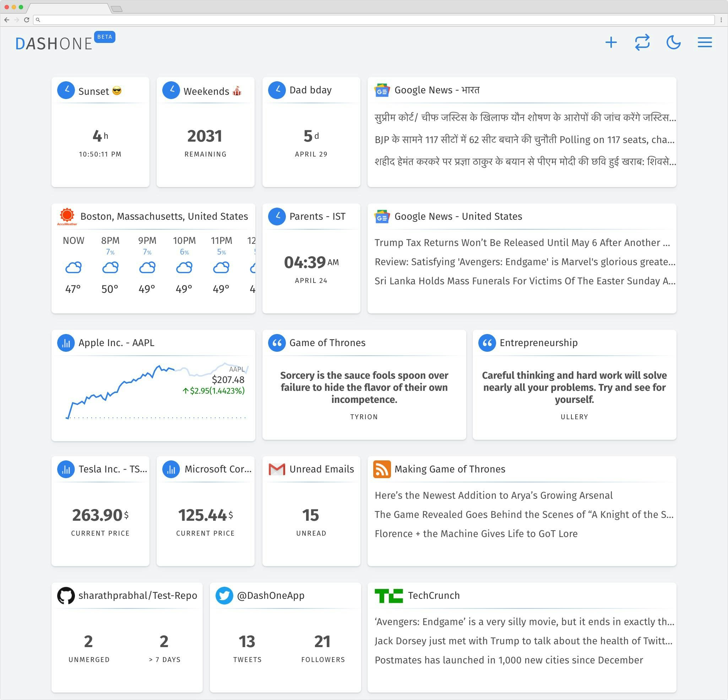Click the Twitter bird icon
The height and width of the screenshot is (700, 728).
[224, 595]
